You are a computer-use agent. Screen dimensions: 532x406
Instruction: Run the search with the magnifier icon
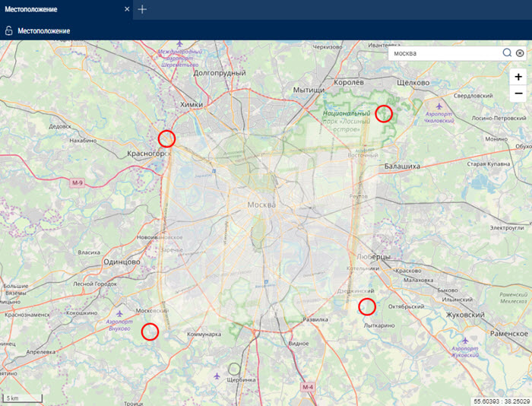507,52
